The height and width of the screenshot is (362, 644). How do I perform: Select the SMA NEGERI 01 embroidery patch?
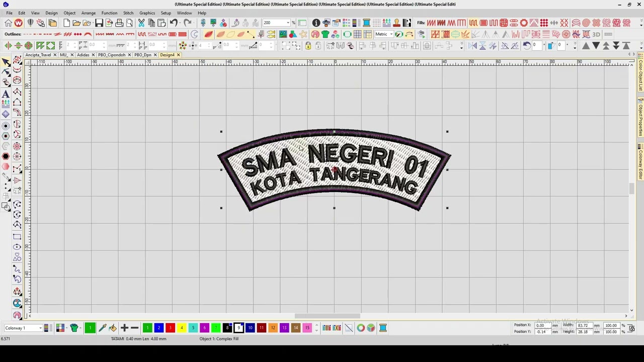pos(334,170)
